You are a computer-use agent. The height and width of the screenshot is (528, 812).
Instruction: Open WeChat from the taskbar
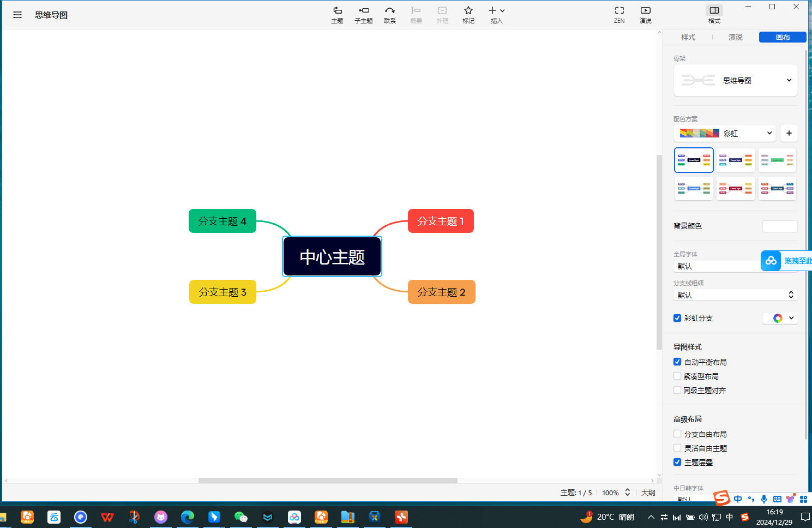click(240, 517)
